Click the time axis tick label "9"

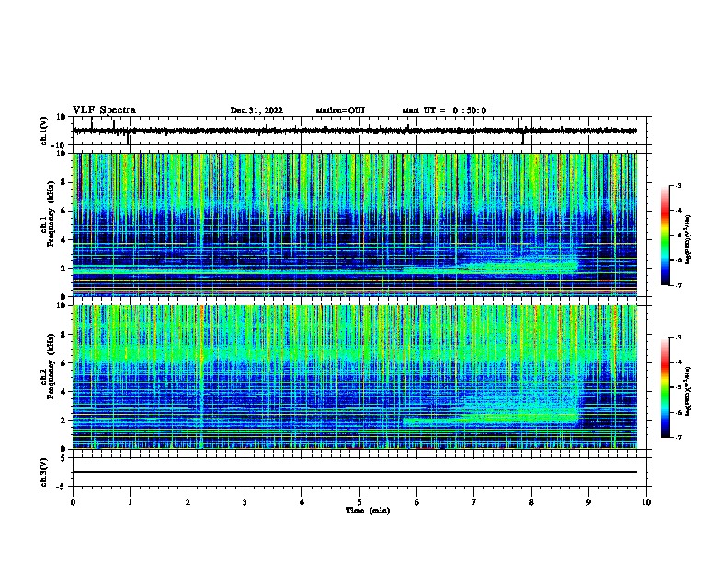588,502
